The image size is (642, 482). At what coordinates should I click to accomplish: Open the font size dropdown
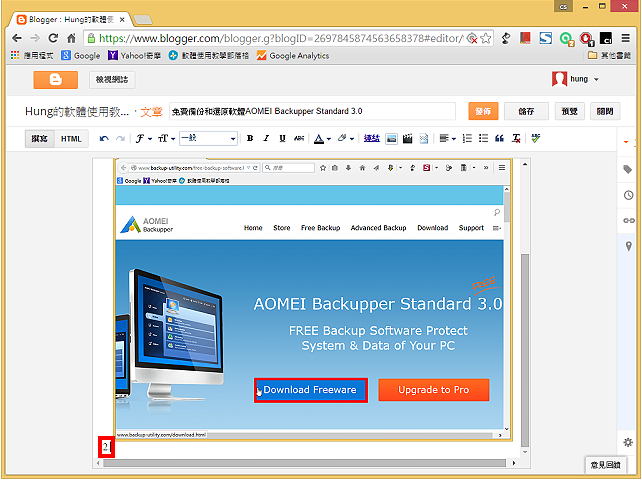click(x=167, y=138)
